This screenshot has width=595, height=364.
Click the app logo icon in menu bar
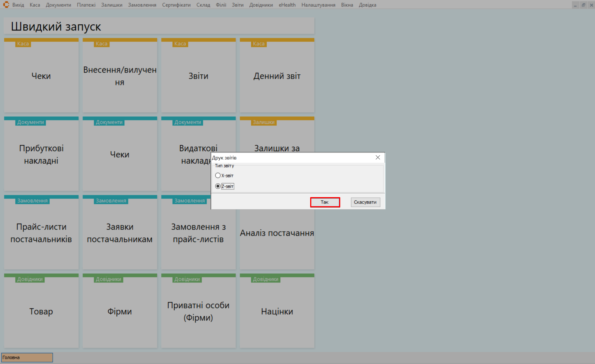(6, 5)
